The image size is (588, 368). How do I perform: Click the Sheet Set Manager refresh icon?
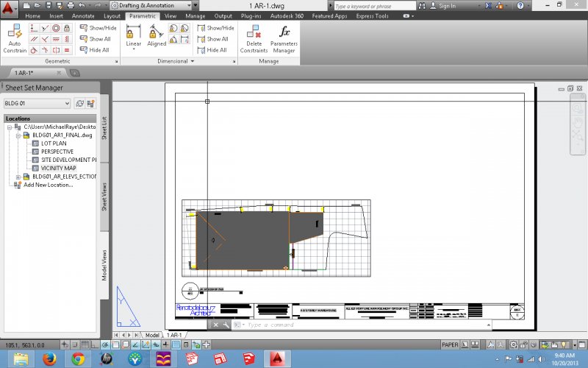79,104
